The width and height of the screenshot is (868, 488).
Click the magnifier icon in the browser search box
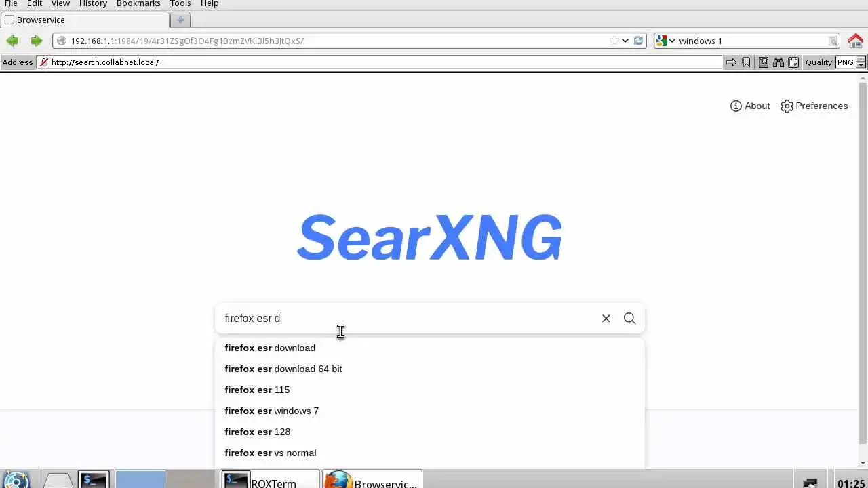pos(833,41)
